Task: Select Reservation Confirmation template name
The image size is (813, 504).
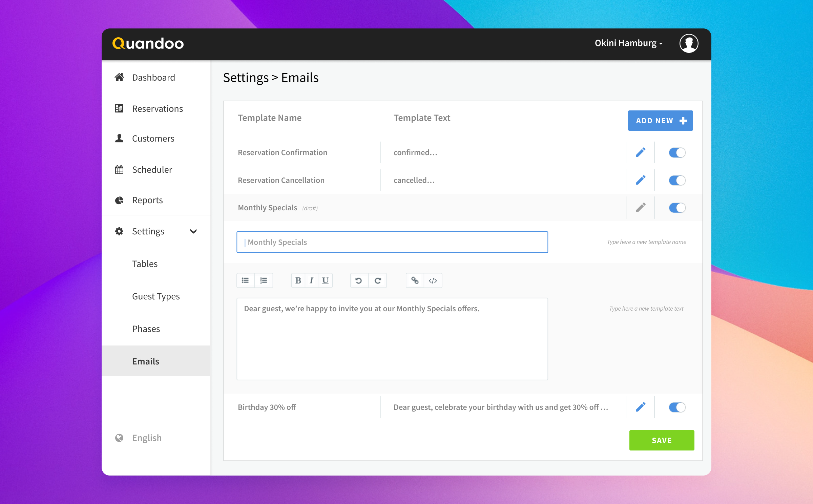Action: pyautogui.click(x=283, y=152)
